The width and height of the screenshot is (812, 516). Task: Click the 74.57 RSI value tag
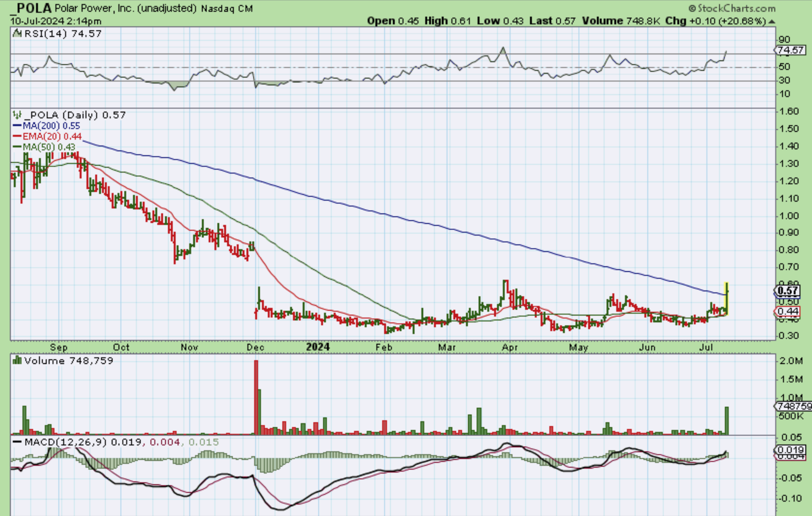[x=790, y=50]
